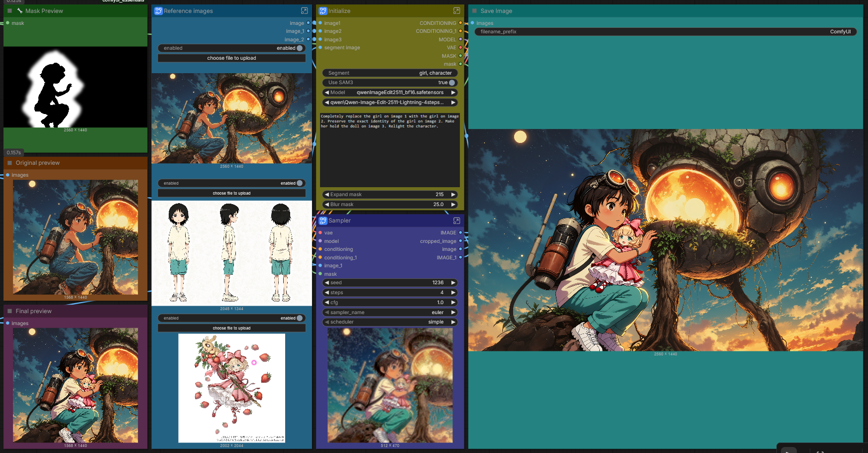Click the VAE output socket on Initialize
The height and width of the screenshot is (453, 868).
tap(460, 47)
